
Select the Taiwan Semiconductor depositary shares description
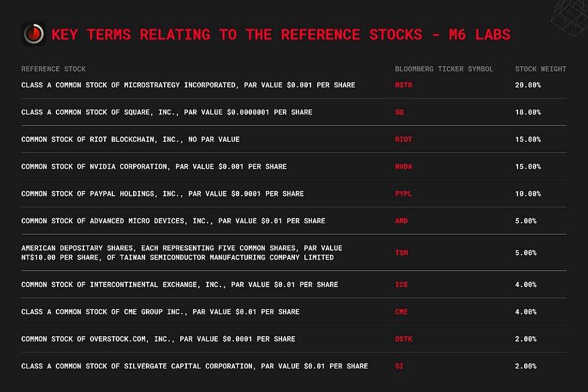tap(182, 253)
